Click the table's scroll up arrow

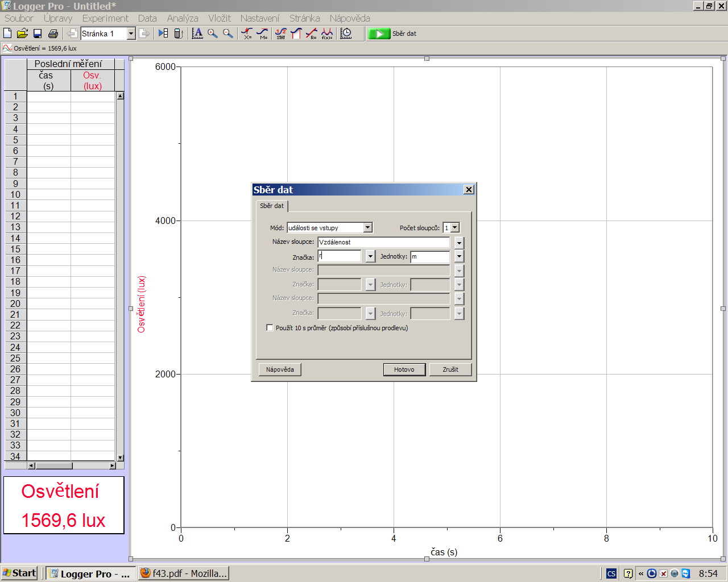pos(120,95)
